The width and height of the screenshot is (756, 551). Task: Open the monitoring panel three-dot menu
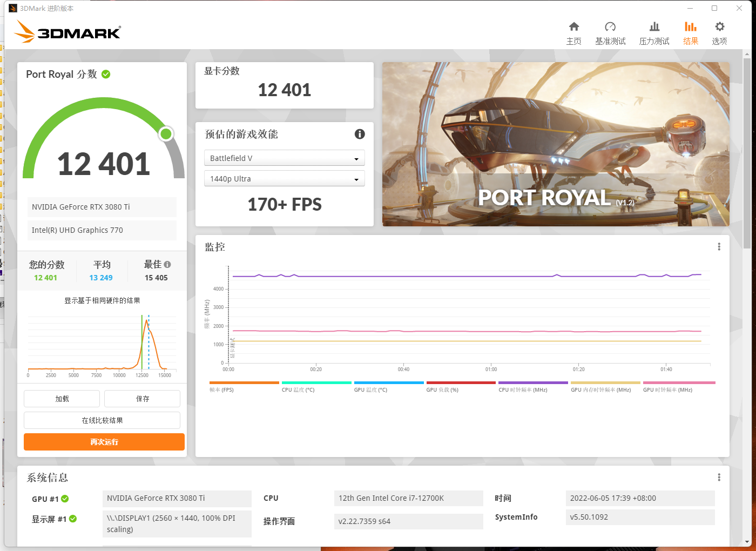719,247
